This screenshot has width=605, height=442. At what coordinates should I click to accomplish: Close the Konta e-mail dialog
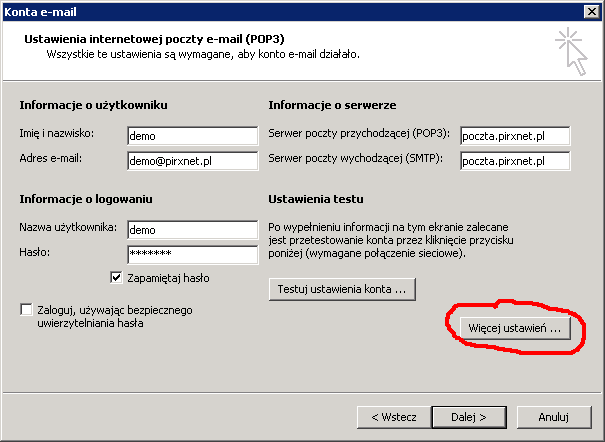tap(591, 11)
